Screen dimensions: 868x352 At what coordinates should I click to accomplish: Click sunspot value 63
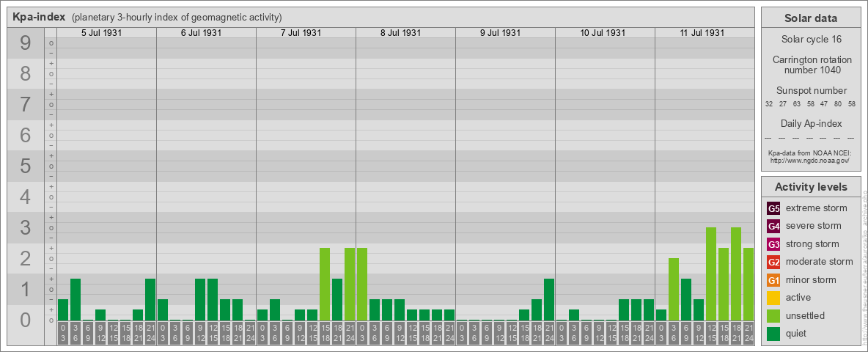pyautogui.click(x=797, y=104)
